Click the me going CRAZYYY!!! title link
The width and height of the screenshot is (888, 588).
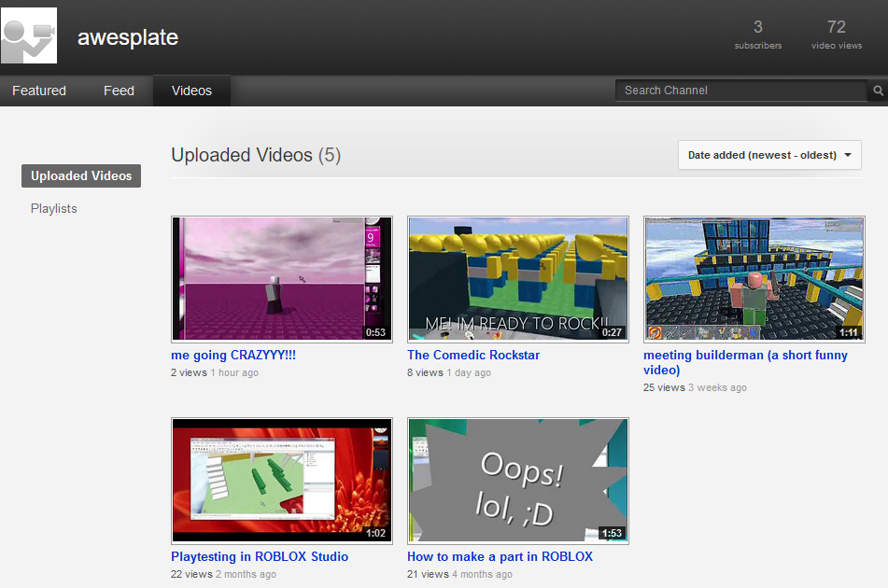pyautogui.click(x=233, y=356)
